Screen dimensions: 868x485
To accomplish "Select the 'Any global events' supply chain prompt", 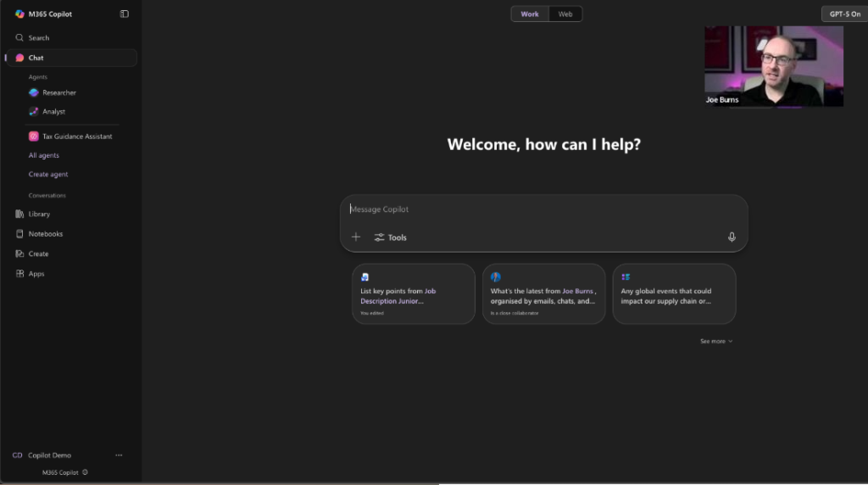I will coord(674,294).
